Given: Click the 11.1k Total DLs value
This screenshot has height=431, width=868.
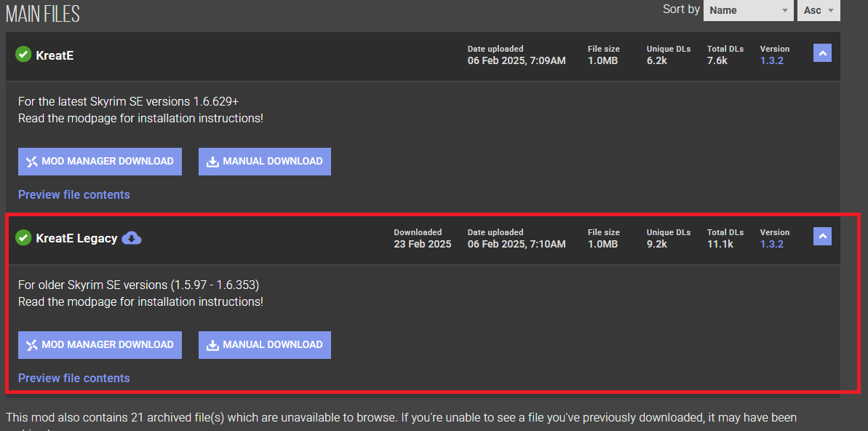Looking at the screenshot, I should pos(720,244).
